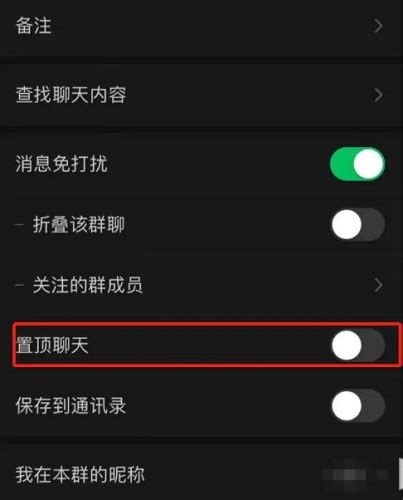Image resolution: width=403 pixels, height=500 pixels.
Task: Tap the dash before 关注的群成员
Action: pyautogui.click(x=19, y=285)
